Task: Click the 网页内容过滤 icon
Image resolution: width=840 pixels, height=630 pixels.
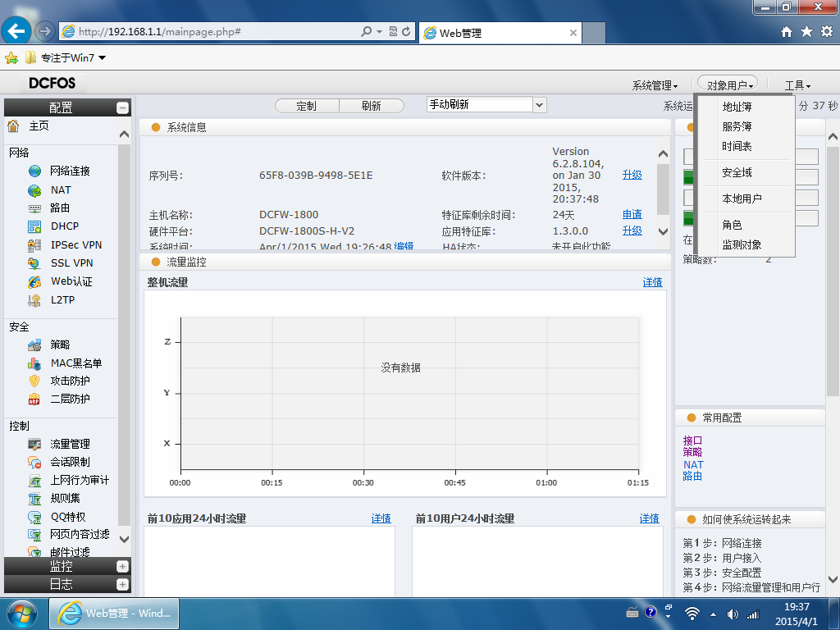Action: coord(34,535)
